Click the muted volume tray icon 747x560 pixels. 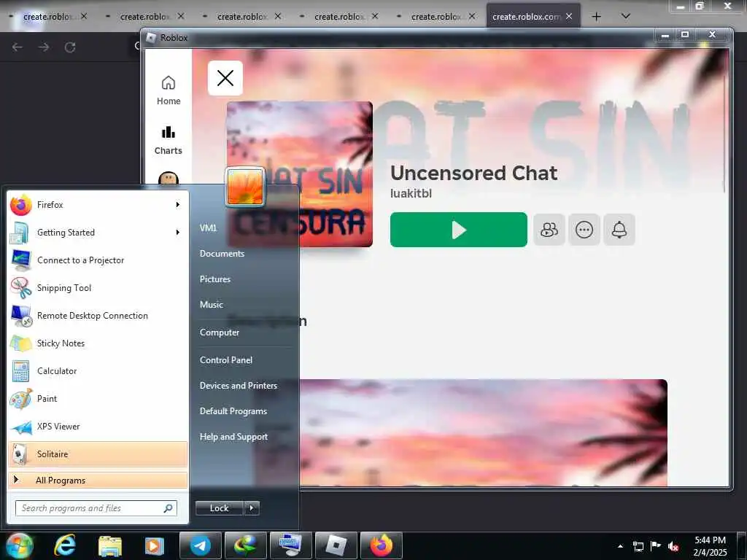(673, 546)
